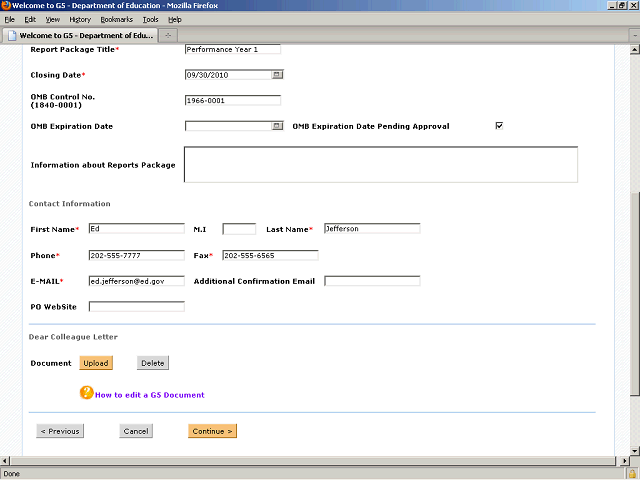Click the Report Package Title field

pos(233,49)
